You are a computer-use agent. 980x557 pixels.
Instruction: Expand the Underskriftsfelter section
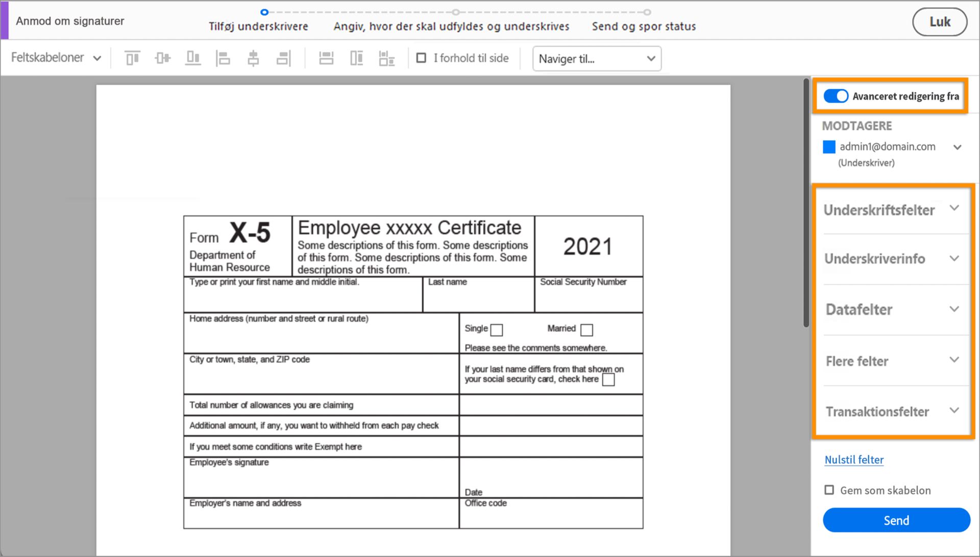[891, 210]
